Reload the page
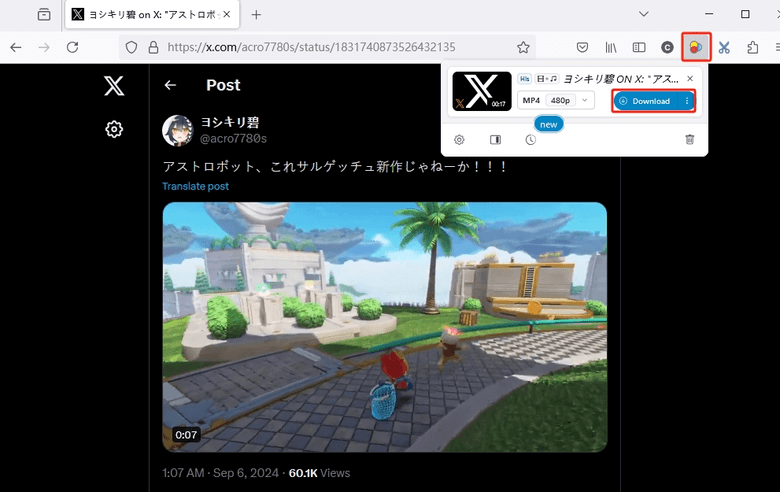 tap(73, 47)
